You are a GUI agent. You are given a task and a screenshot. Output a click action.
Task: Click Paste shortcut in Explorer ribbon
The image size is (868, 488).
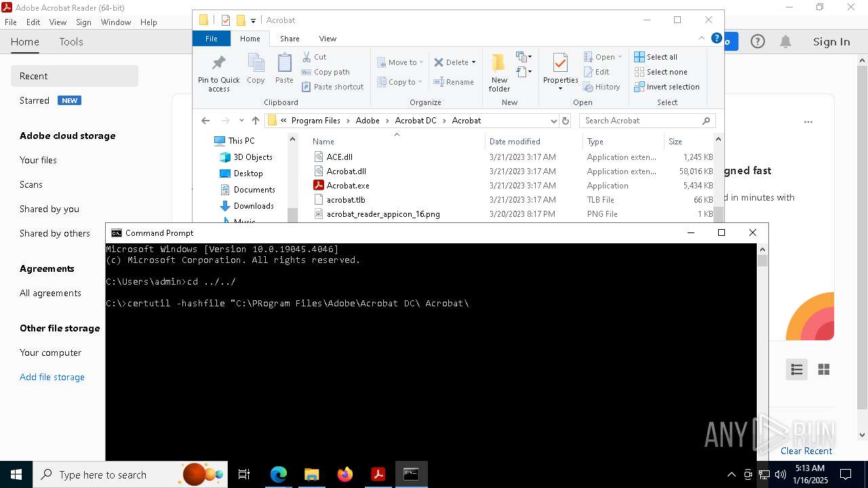pyautogui.click(x=332, y=87)
